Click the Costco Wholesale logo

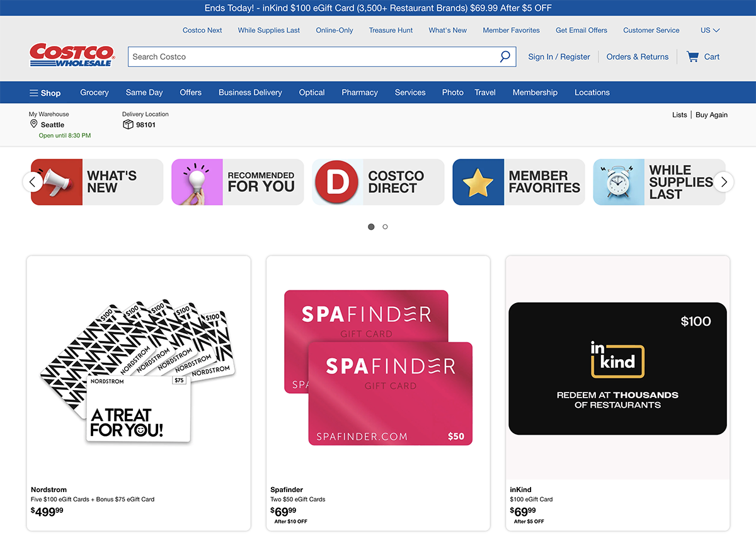point(71,55)
